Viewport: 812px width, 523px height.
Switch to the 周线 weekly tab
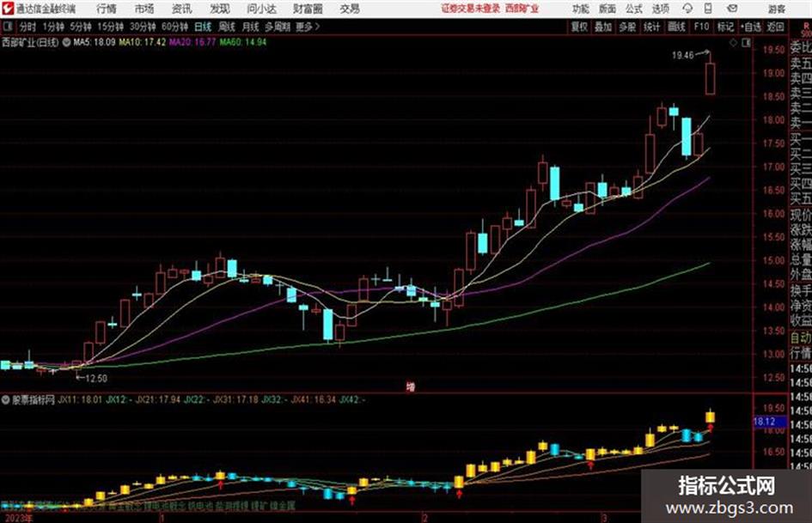tap(227, 27)
